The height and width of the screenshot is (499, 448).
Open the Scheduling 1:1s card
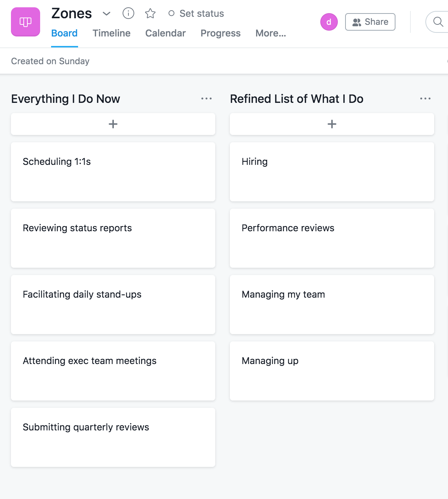[113, 171]
